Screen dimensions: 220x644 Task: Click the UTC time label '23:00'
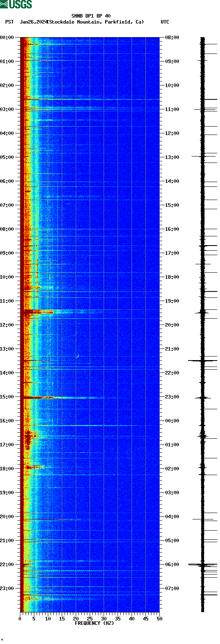(x=172, y=397)
